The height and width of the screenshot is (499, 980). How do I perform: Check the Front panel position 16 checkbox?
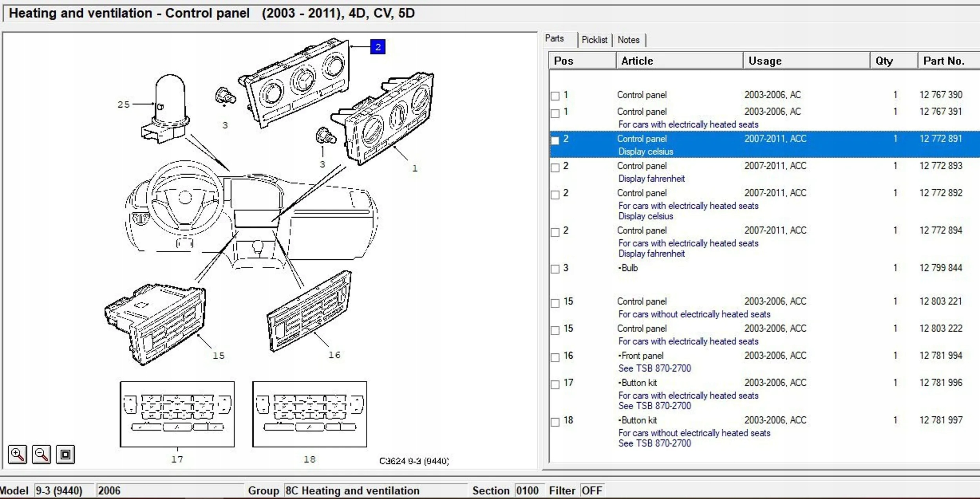click(555, 357)
